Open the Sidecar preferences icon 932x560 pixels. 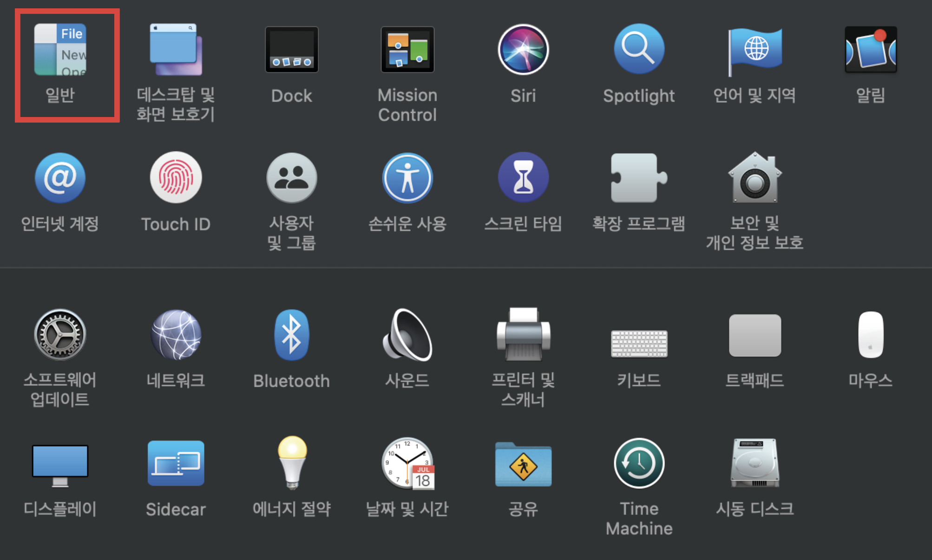point(176,463)
